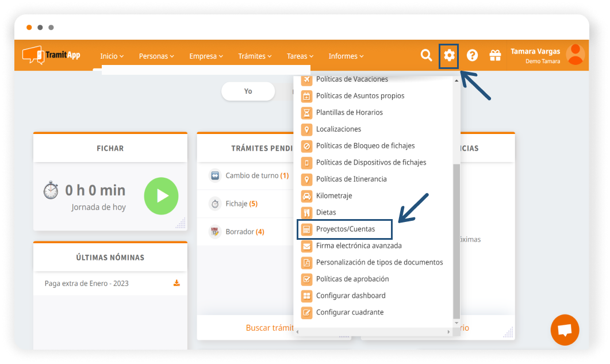The width and height of the screenshot is (610, 364).
Task: Download Paga extra de Enero payslip
Action: pyautogui.click(x=177, y=283)
